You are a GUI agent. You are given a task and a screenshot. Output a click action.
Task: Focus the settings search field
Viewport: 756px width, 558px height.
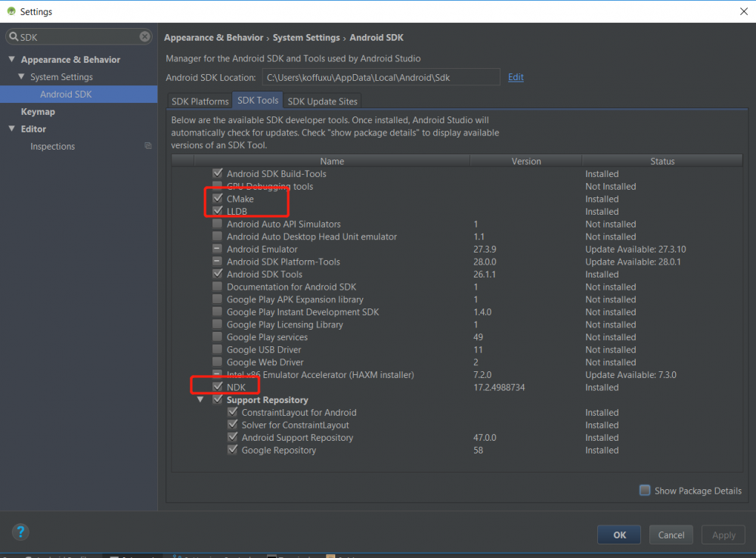pyautogui.click(x=79, y=36)
